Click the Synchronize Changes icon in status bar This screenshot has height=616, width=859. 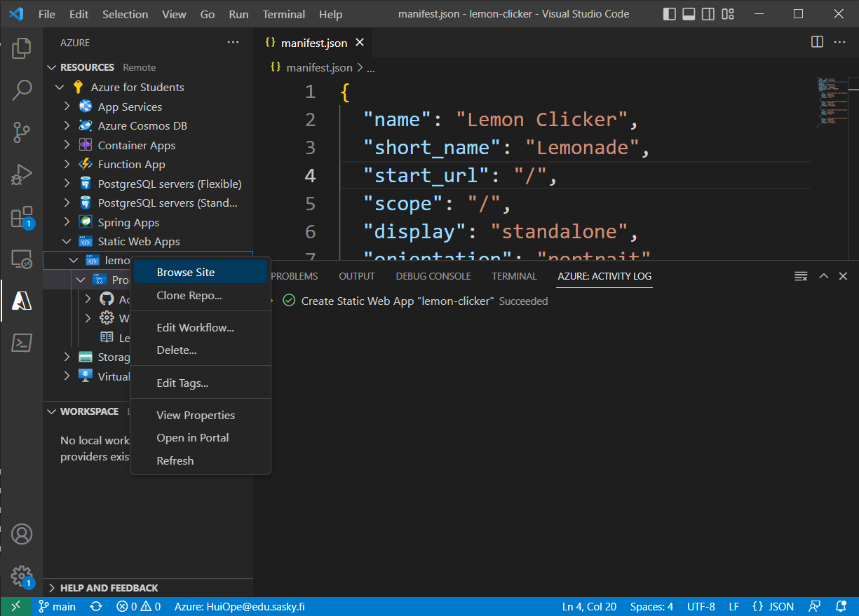pos(97,607)
